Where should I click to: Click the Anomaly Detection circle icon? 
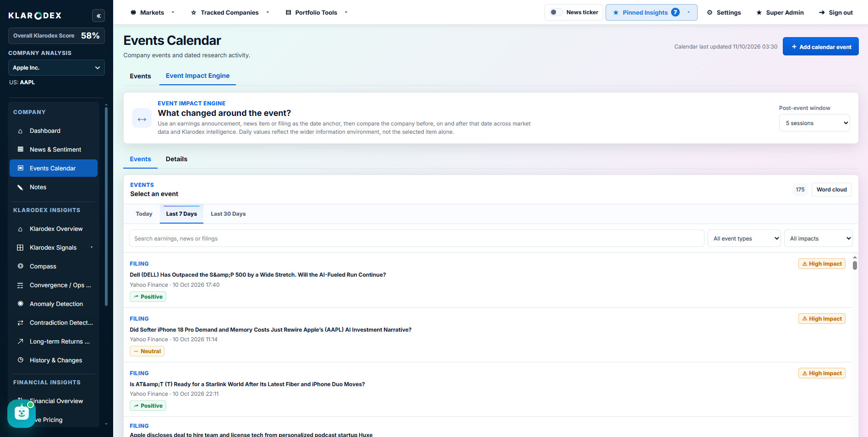click(x=20, y=304)
